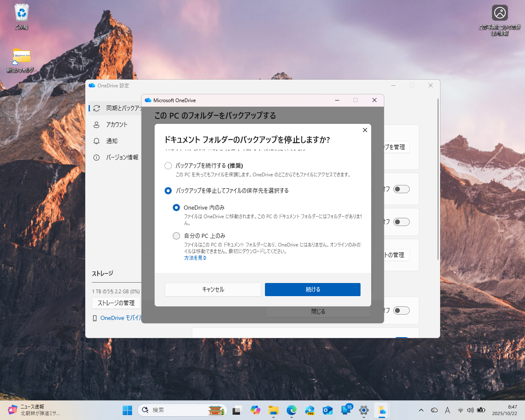Image resolution: width=525 pixels, height=420 pixels.
Task: Open File Explorer from the taskbar
Action: click(x=273, y=410)
